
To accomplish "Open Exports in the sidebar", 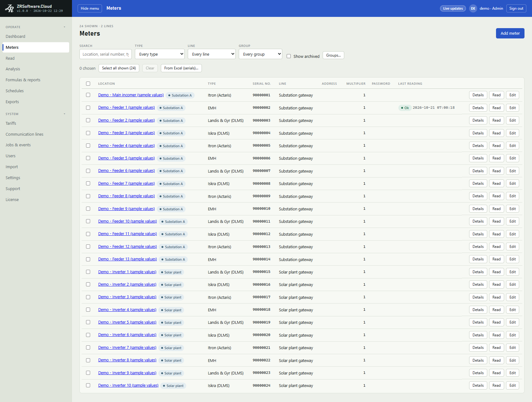I will pos(36,102).
